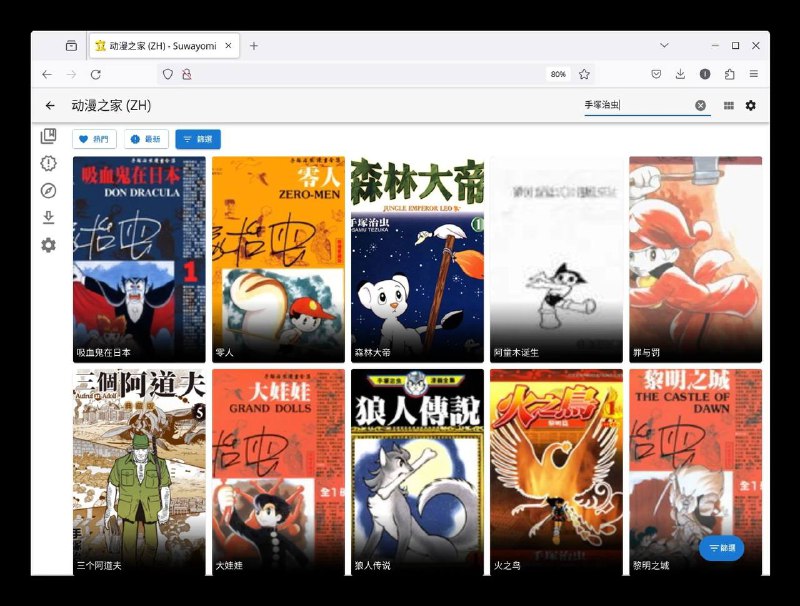
Task: Clear the 手塚治虫 search text with X
Action: pos(700,105)
